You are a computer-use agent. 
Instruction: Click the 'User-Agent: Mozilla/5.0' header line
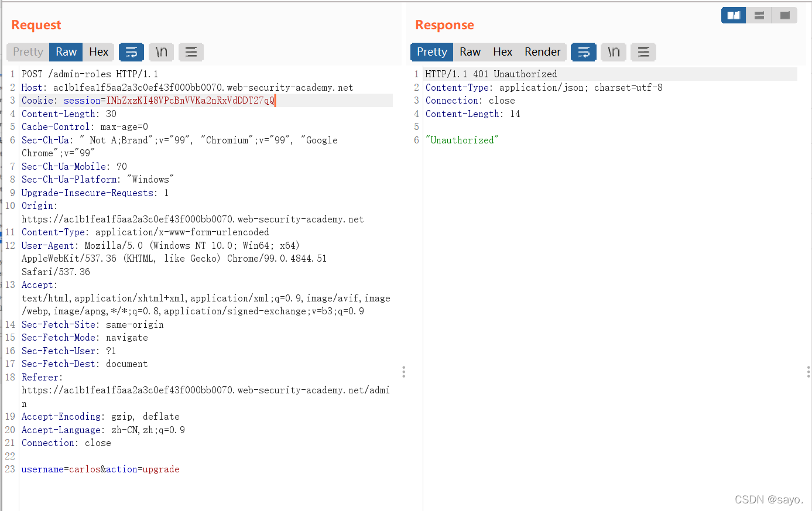click(x=160, y=246)
